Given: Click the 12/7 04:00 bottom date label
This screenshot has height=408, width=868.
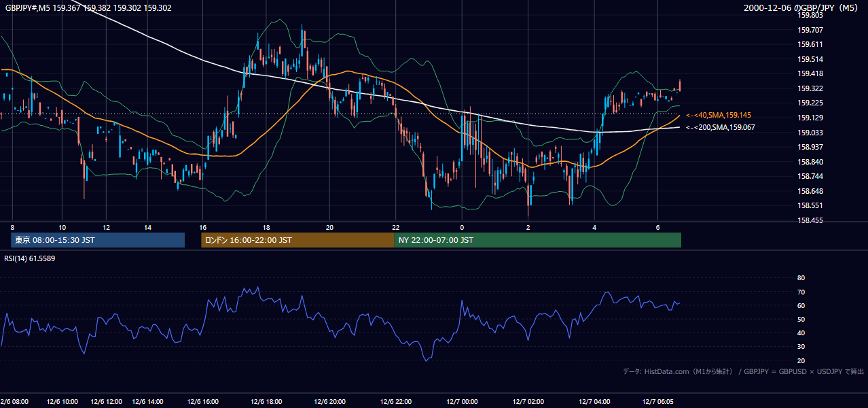Looking at the screenshot, I should 594,402.
